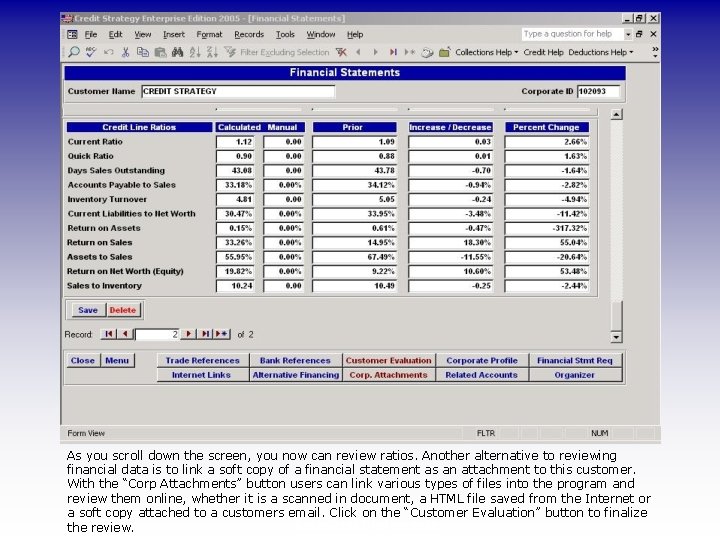The height and width of the screenshot is (540, 720).
Task: Click the Undo arrow icon
Action: pos(108,52)
